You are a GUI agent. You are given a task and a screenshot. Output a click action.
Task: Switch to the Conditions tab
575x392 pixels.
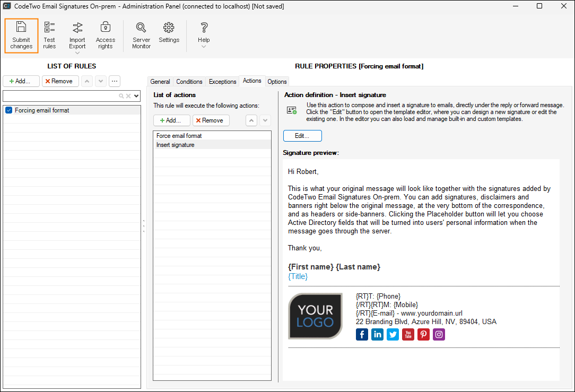click(189, 82)
